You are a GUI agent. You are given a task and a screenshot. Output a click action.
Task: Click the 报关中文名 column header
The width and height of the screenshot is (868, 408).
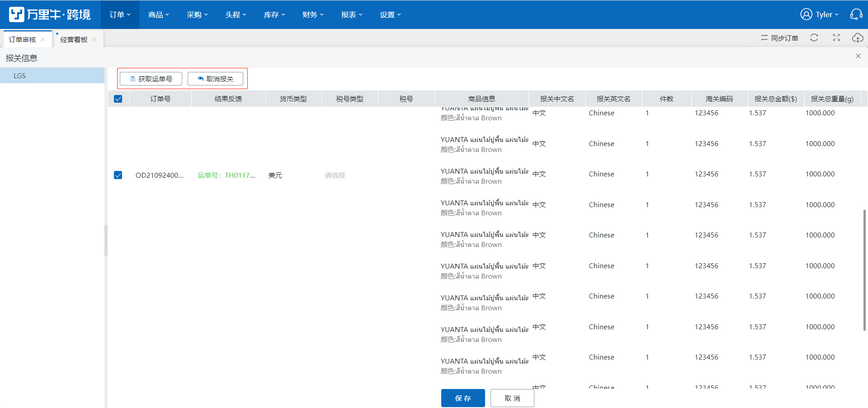557,99
